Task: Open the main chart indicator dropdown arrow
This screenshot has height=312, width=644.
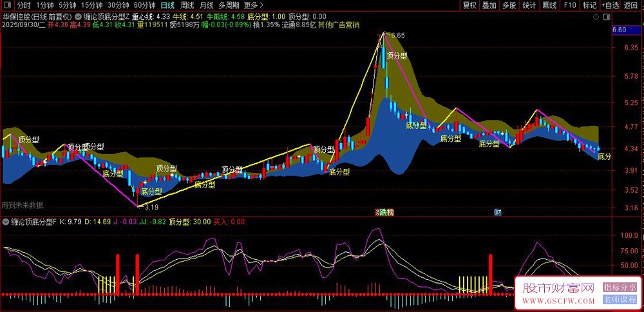Action: [x=78, y=16]
